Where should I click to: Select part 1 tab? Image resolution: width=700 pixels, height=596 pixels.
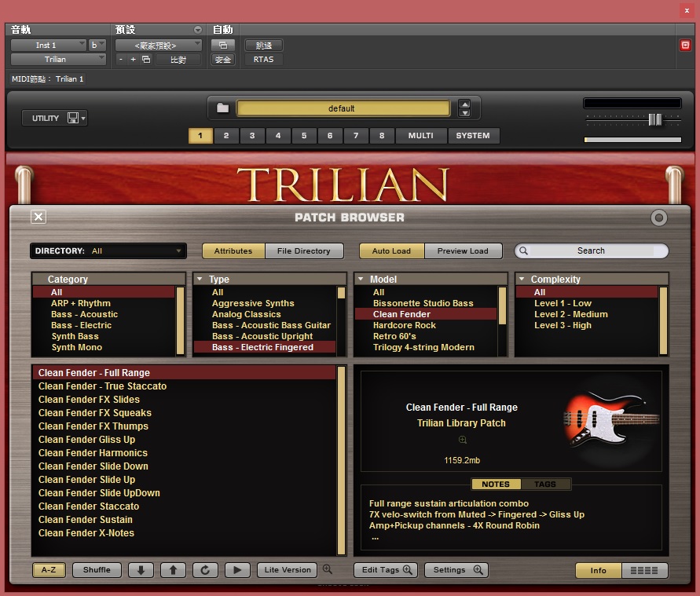[x=200, y=135]
